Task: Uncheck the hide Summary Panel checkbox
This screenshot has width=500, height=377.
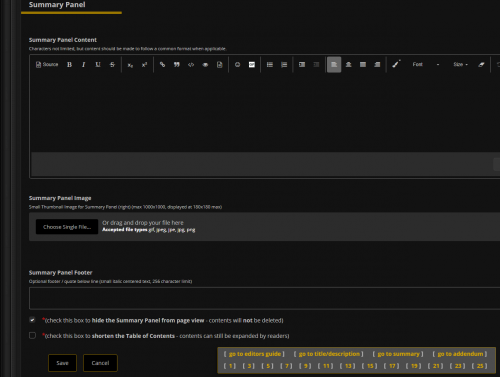Action: [x=32, y=320]
